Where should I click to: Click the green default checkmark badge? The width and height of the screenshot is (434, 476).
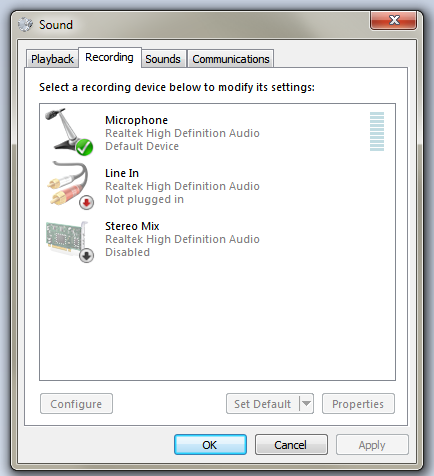(84, 147)
